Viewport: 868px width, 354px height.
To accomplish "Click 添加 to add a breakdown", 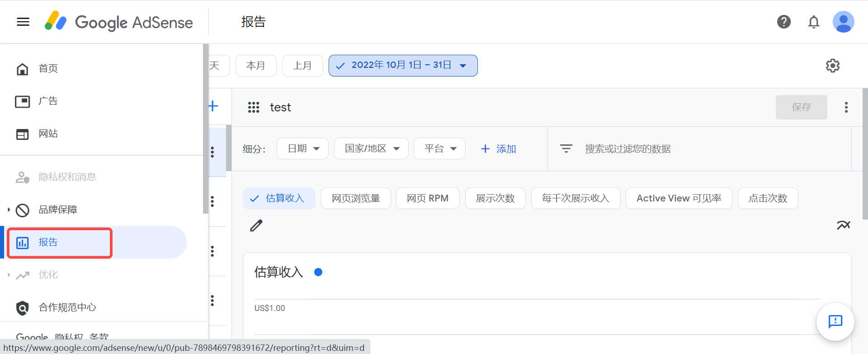I will click(x=498, y=149).
